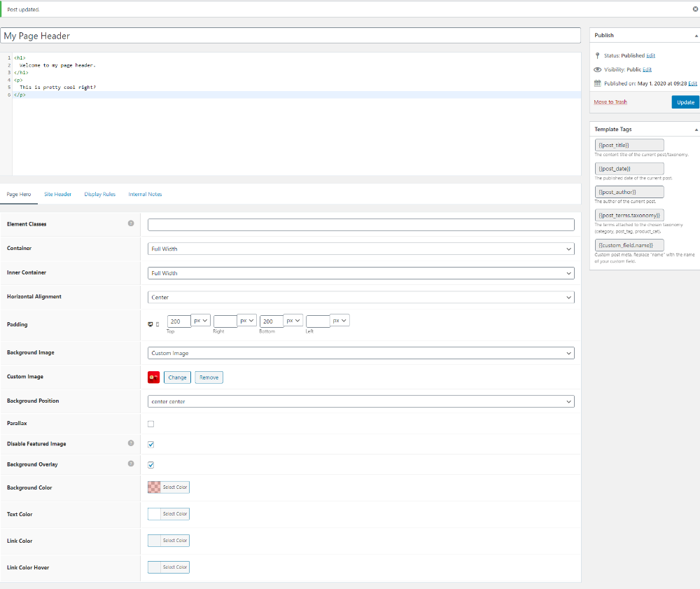Switch to the Site Header tab

tap(57, 194)
